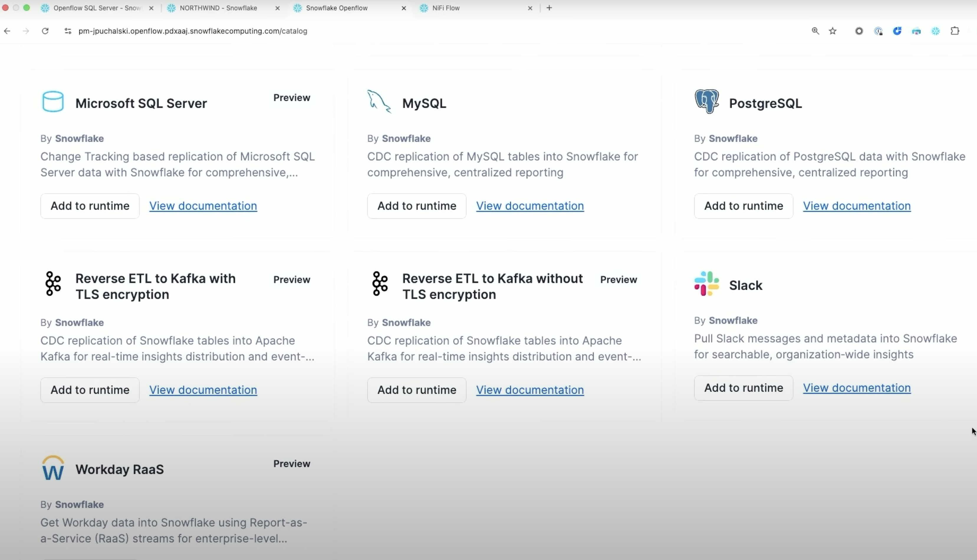Click the PostgreSQL elephant logo

[x=707, y=102]
